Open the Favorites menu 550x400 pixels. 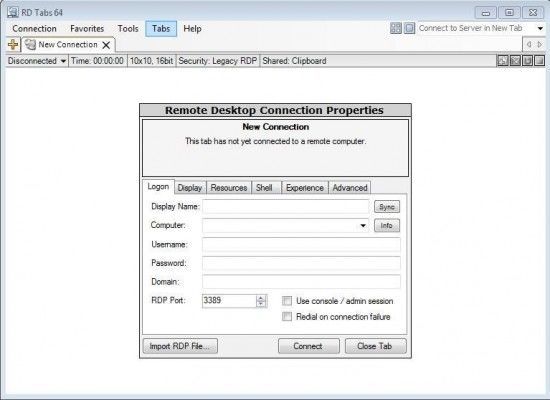(87, 28)
